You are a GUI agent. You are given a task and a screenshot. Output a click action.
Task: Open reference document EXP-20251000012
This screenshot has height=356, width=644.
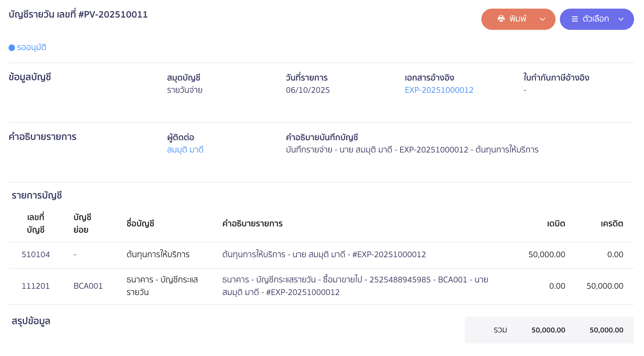(439, 90)
